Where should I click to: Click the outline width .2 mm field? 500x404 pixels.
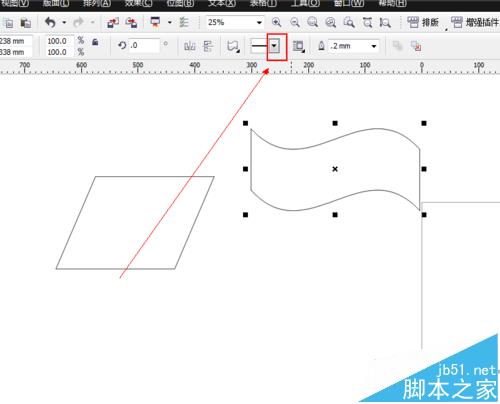click(349, 46)
